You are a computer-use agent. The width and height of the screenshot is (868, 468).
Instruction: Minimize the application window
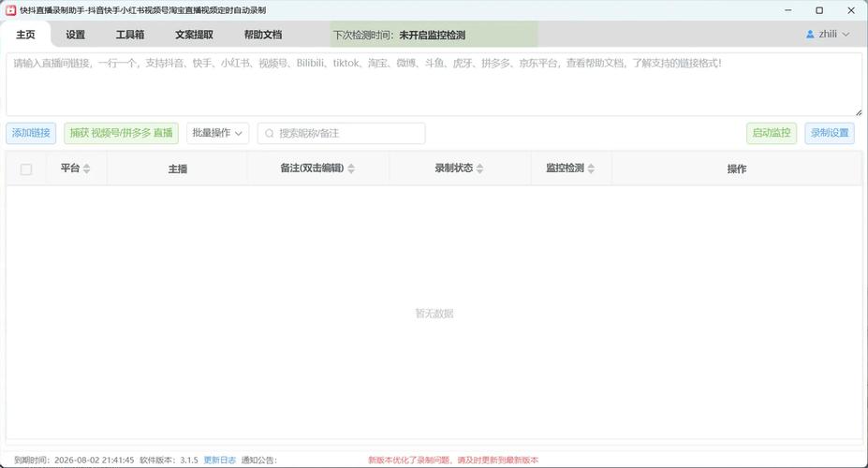[788, 10]
